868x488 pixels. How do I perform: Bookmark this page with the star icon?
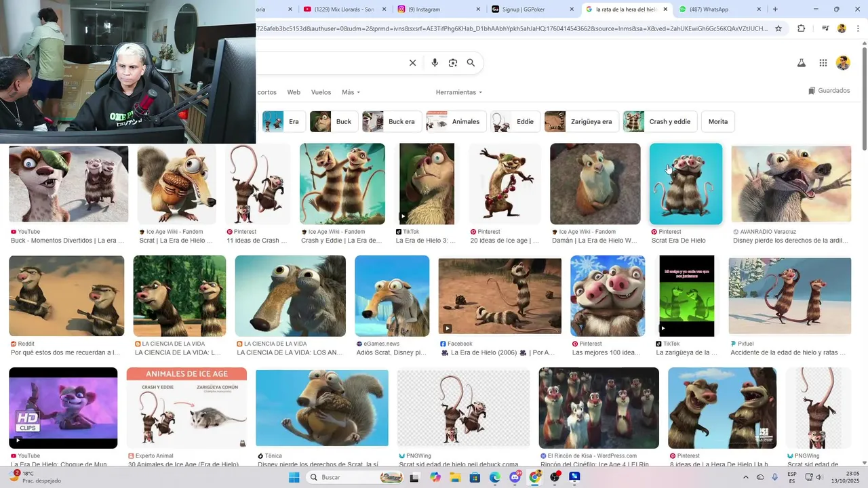[x=778, y=28]
